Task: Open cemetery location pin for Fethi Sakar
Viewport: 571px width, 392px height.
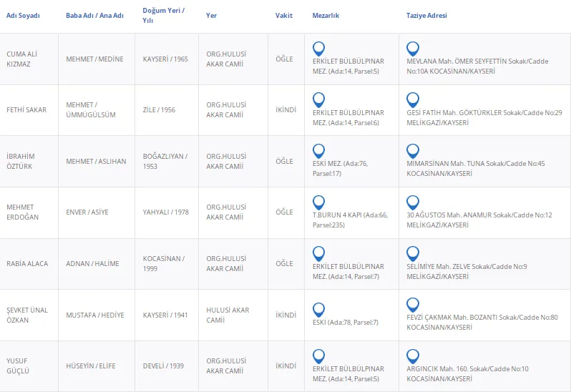Action: pos(319,99)
